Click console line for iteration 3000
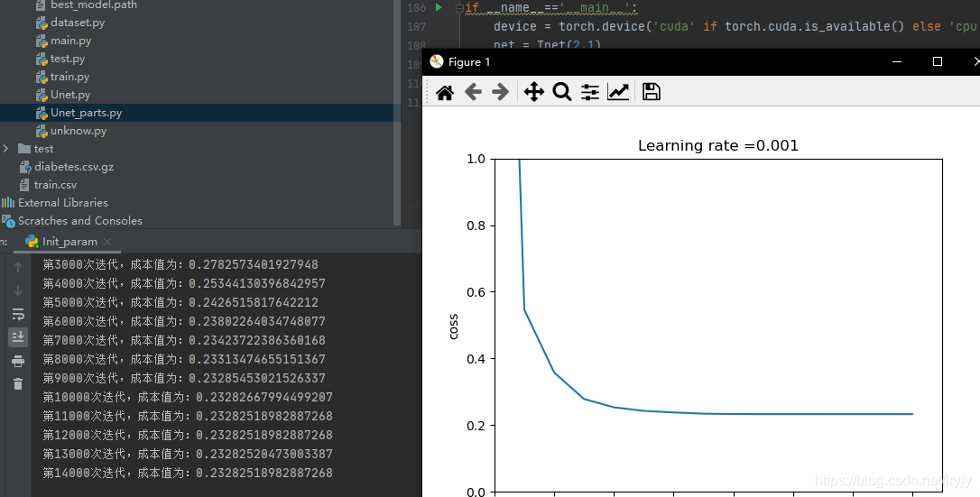The image size is (980, 497). click(x=180, y=264)
